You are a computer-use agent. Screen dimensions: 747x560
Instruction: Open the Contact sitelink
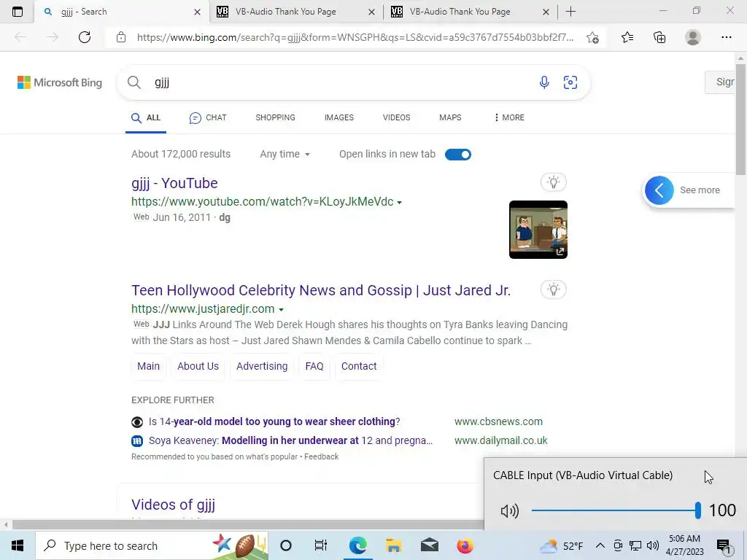pos(359,366)
